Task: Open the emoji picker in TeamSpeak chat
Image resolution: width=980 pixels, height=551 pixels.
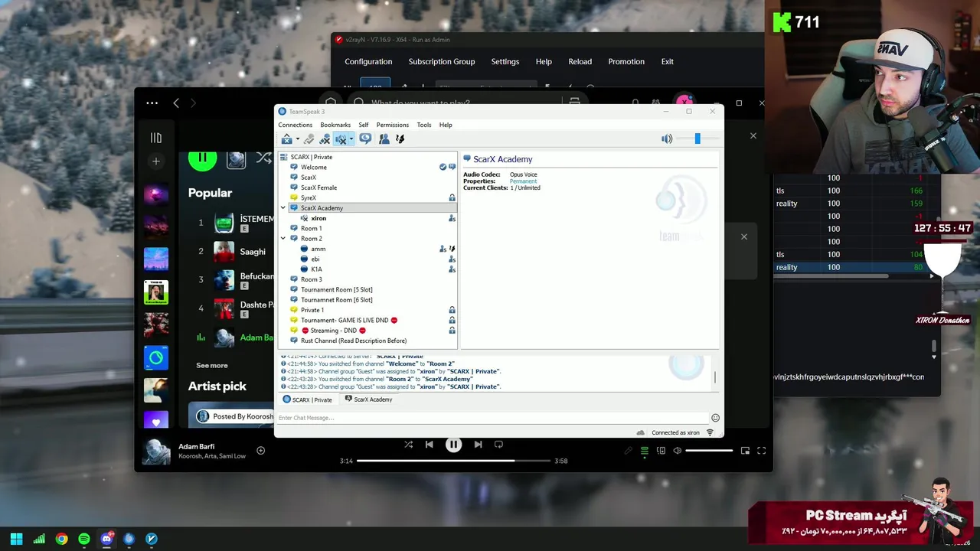Action: pos(715,418)
